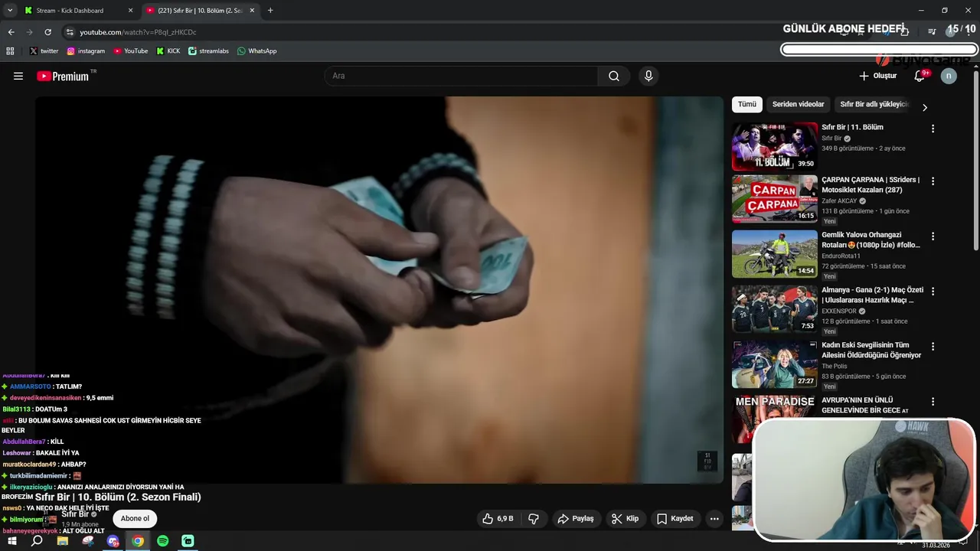Close the Sıfır Bir YouTube tab
This screenshot has height=551, width=980.
click(x=252, y=11)
